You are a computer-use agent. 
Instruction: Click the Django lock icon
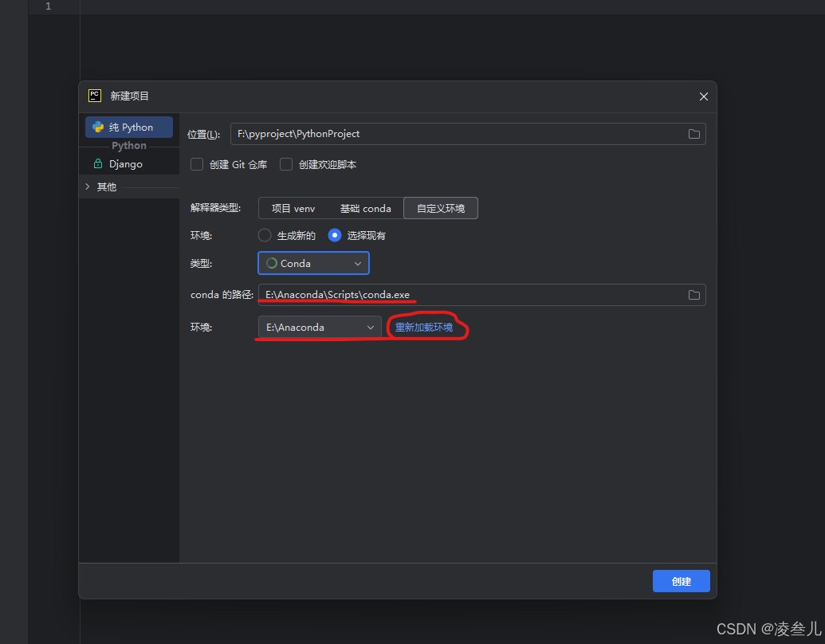coord(98,163)
